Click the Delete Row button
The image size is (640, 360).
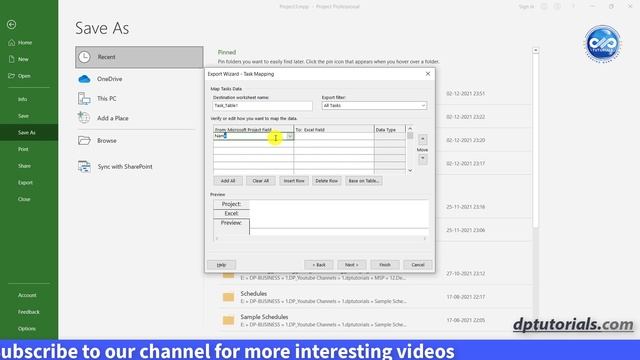327,181
